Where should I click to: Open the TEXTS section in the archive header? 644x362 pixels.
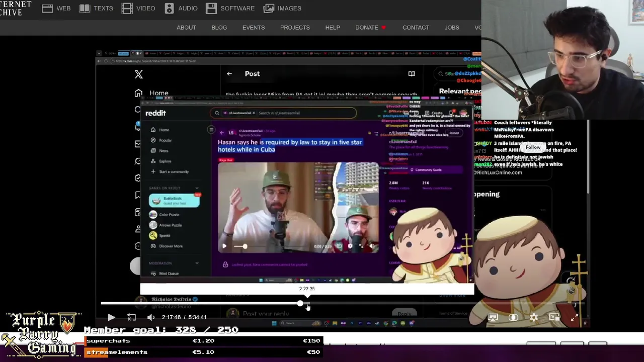pyautogui.click(x=96, y=8)
